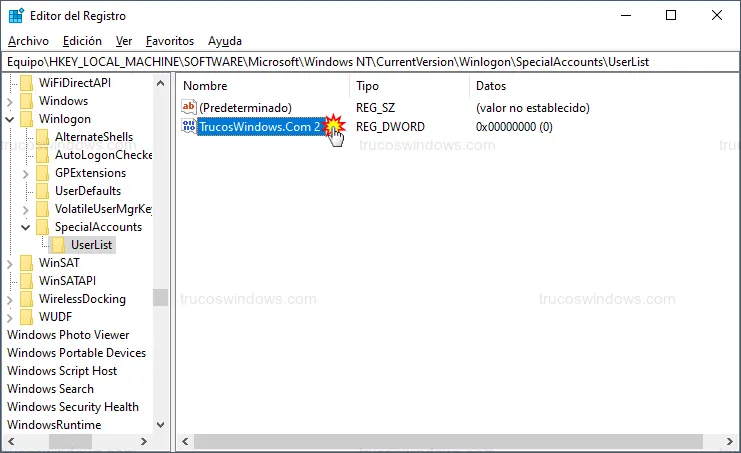Viewport: 741px width, 453px height.
Task: Collapse the Winlogon tree node
Action: click(11, 119)
